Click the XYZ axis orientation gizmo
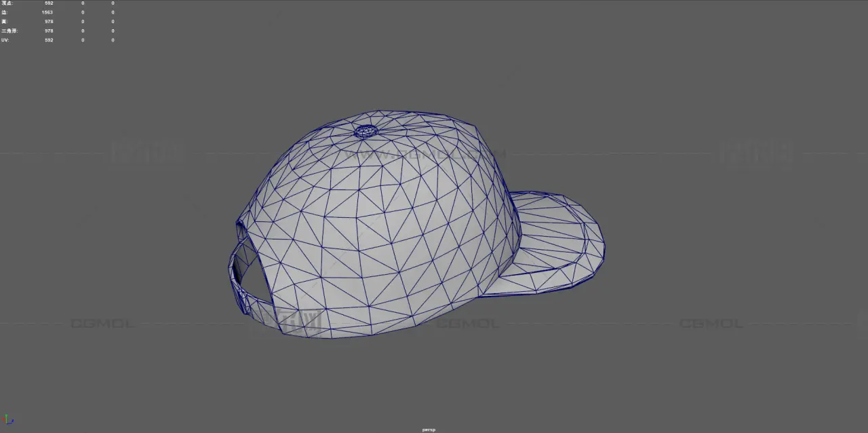This screenshot has width=868, height=433. [x=9, y=420]
